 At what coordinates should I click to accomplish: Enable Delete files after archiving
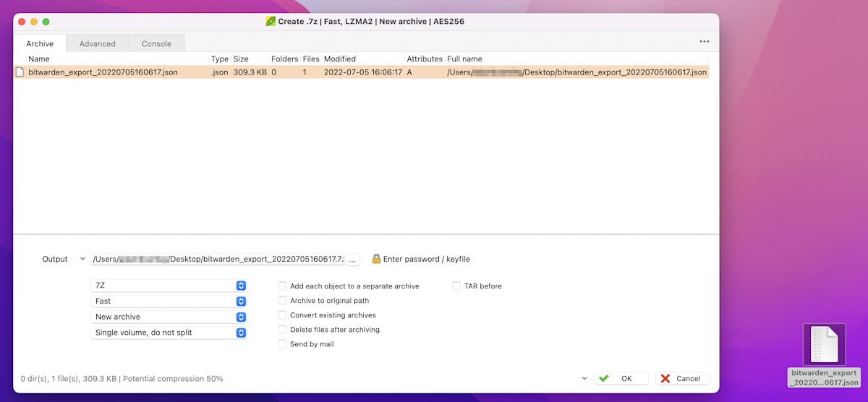pos(283,330)
